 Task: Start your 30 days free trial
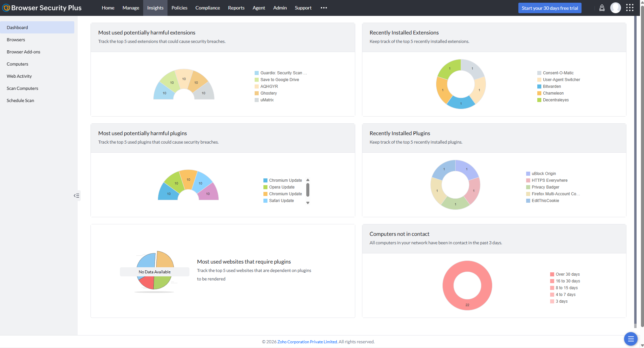(x=550, y=8)
